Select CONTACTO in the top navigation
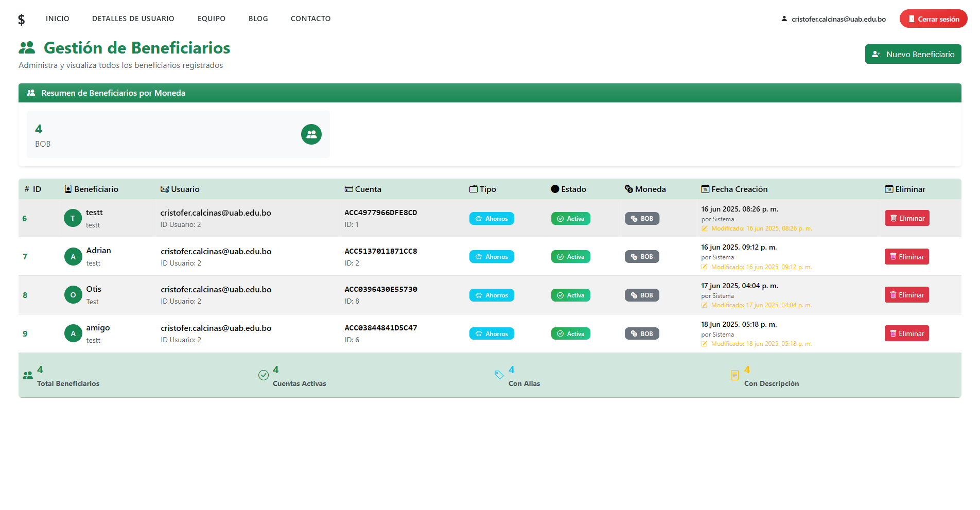Image resolution: width=980 pixels, height=510 pixels. click(x=311, y=19)
